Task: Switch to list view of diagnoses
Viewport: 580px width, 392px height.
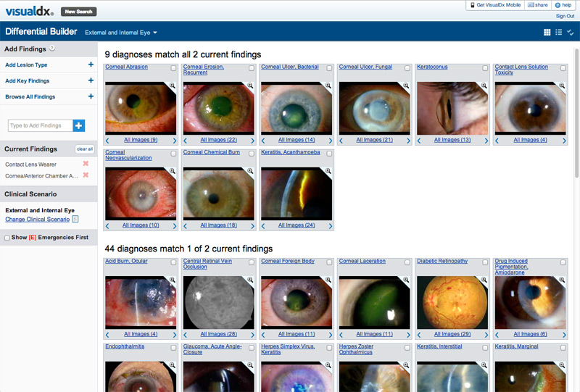Action: coord(559,33)
